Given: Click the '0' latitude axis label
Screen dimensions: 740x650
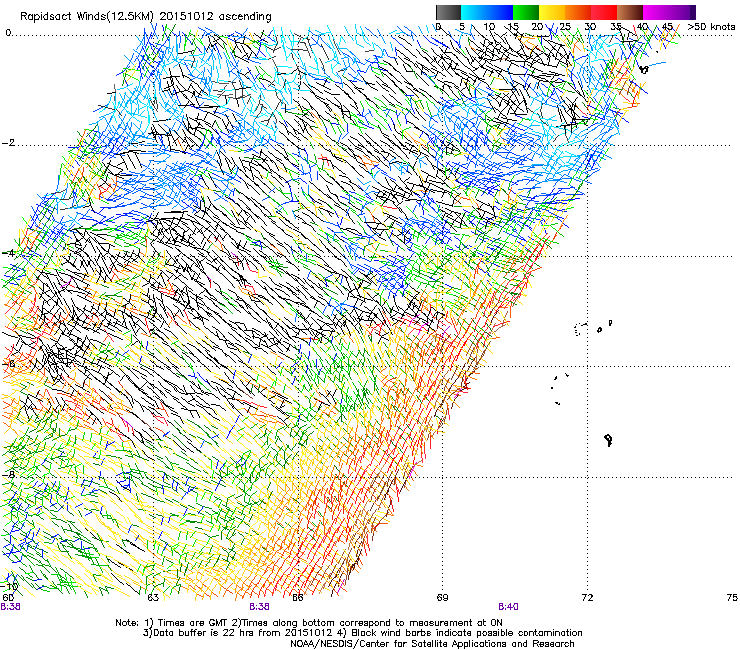Looking at the screenshot, I should pyautogui.click(x=8, y=33).
